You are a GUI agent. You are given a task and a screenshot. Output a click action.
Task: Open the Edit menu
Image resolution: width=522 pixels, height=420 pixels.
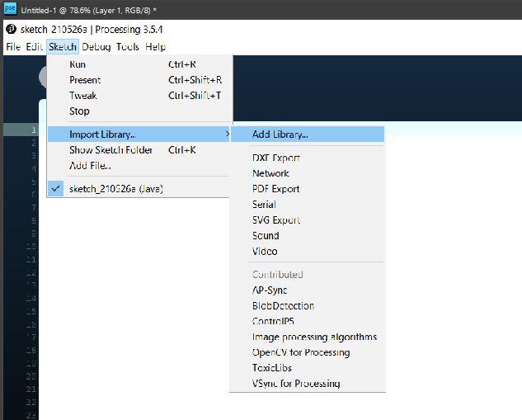tap(34, 47)
